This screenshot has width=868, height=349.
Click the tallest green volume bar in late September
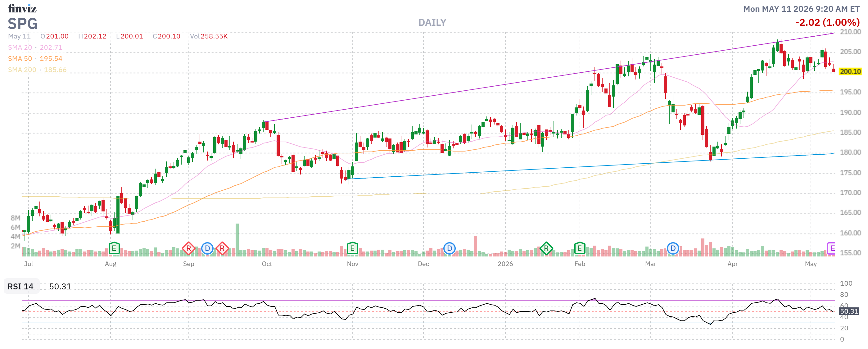pyautogui.click(x=237, y=240)
